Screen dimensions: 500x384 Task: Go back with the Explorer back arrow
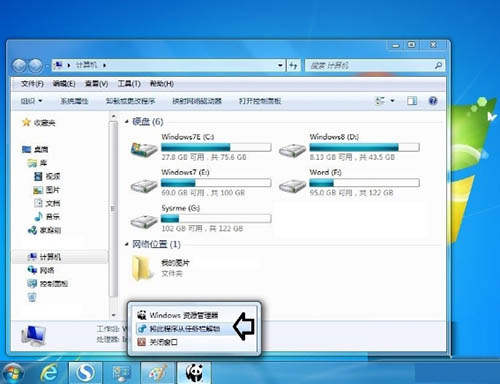[19, 66]
